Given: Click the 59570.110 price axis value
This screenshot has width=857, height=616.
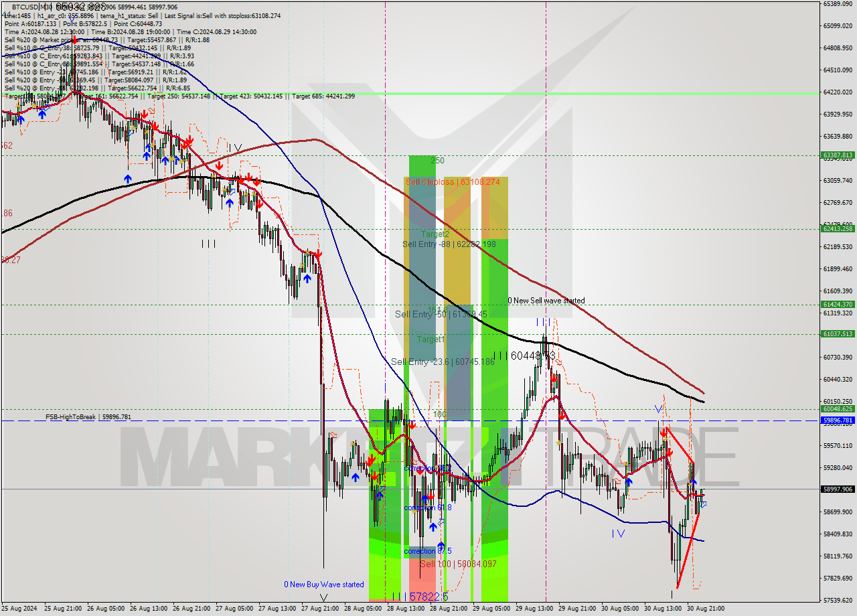Looking at the screenshot, I should pos(838,445).
